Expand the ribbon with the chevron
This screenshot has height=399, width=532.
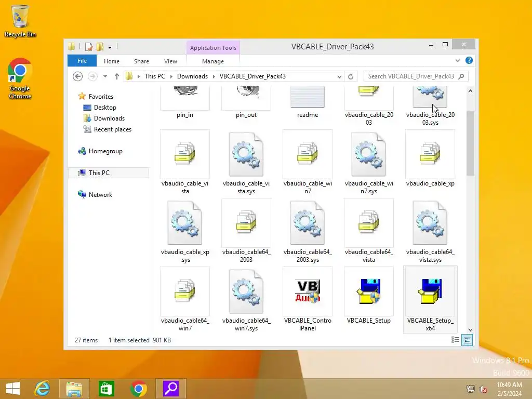click(x=457, y=60)
